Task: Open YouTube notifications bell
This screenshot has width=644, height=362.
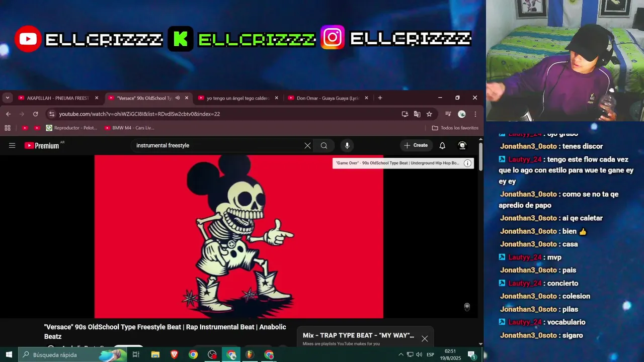Action: [442, 145]
